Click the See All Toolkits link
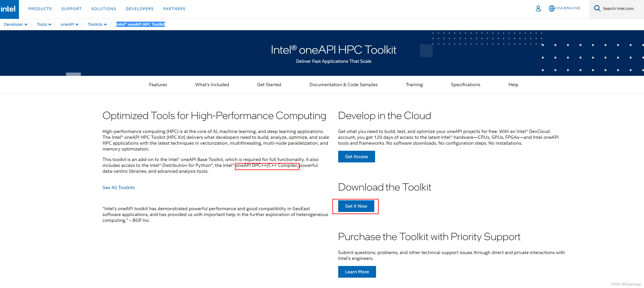This screenshot has width=644, height=288. 119,188
